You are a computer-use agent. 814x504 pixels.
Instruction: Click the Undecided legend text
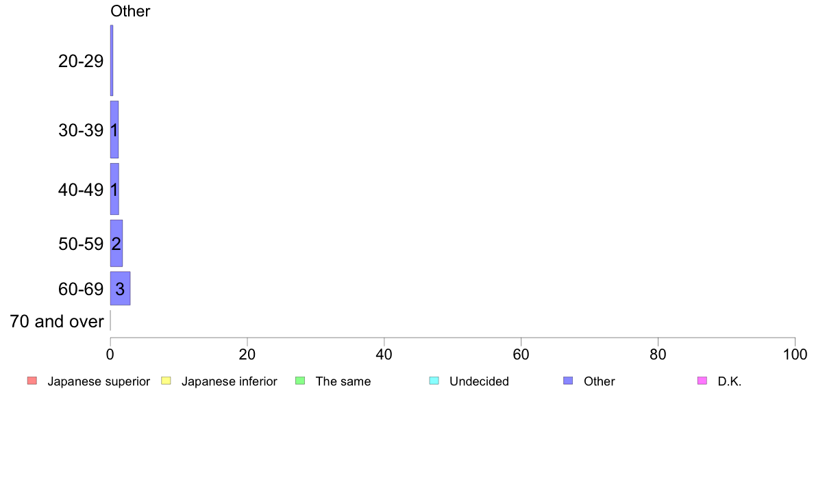tap(479, 381)
